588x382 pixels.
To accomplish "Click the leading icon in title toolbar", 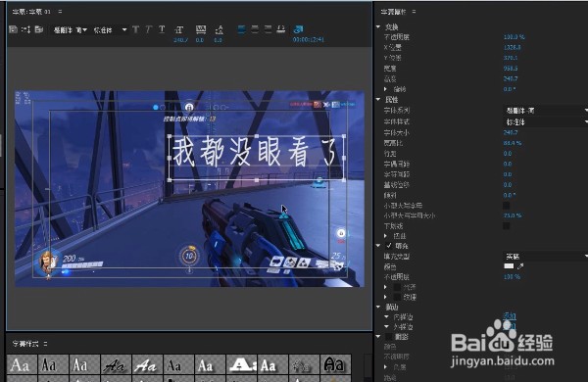I will (x=219, y=29).
